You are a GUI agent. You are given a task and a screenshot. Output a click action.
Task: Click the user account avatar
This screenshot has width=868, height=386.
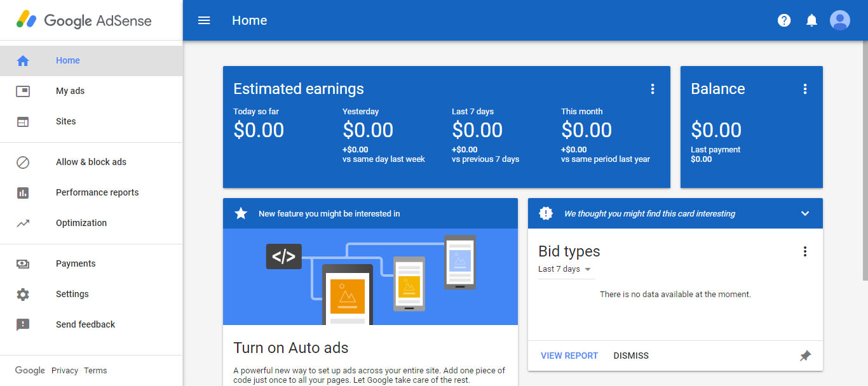point(839,20)
